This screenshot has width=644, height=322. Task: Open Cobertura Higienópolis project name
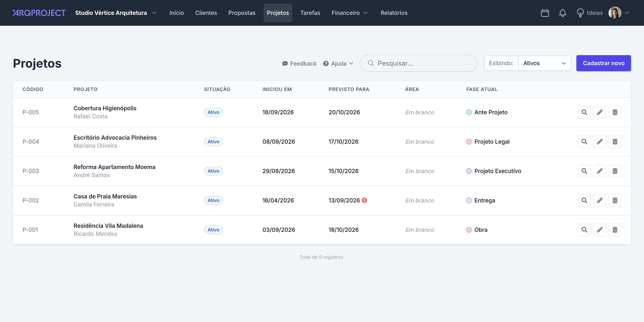[105, 108]
